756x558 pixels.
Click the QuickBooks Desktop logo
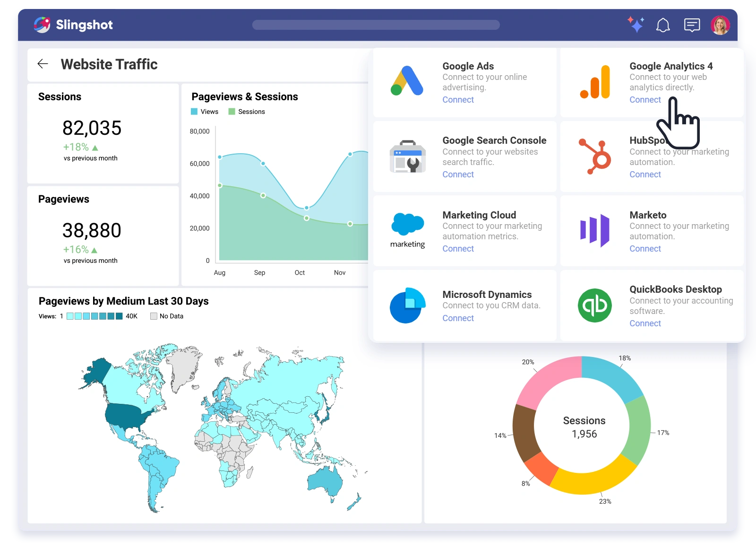click(595, 305)
